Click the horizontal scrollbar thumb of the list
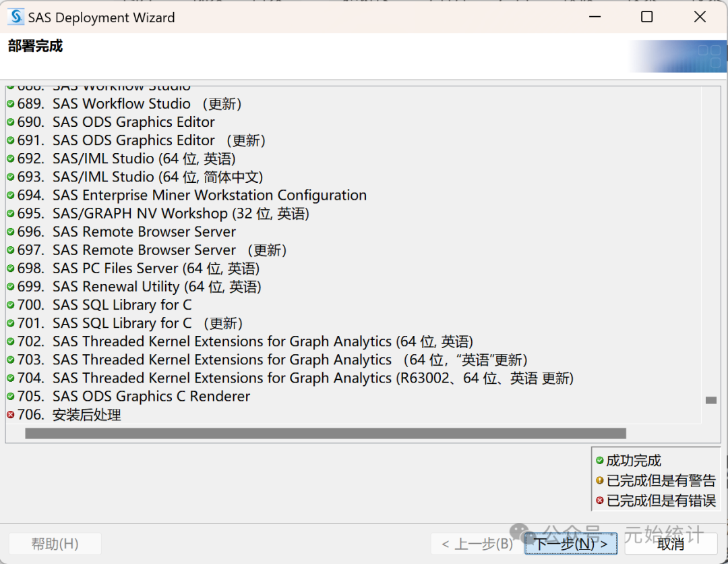 click(x=326, y=433)
